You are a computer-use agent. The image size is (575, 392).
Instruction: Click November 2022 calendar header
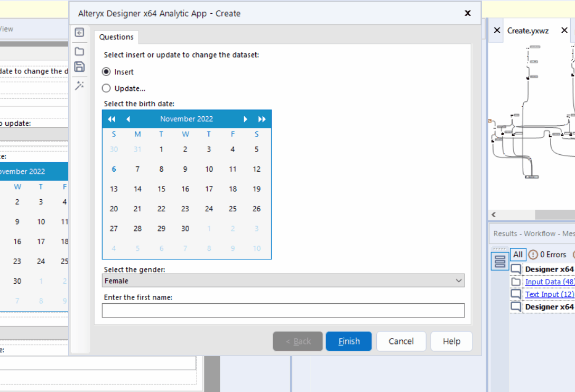point(187,119)
